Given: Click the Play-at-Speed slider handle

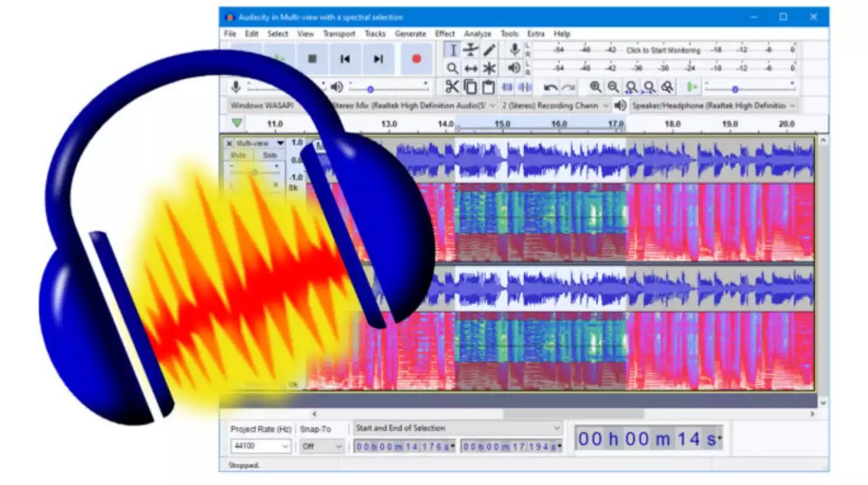Looking at the screenshot, I should point(735,90).
